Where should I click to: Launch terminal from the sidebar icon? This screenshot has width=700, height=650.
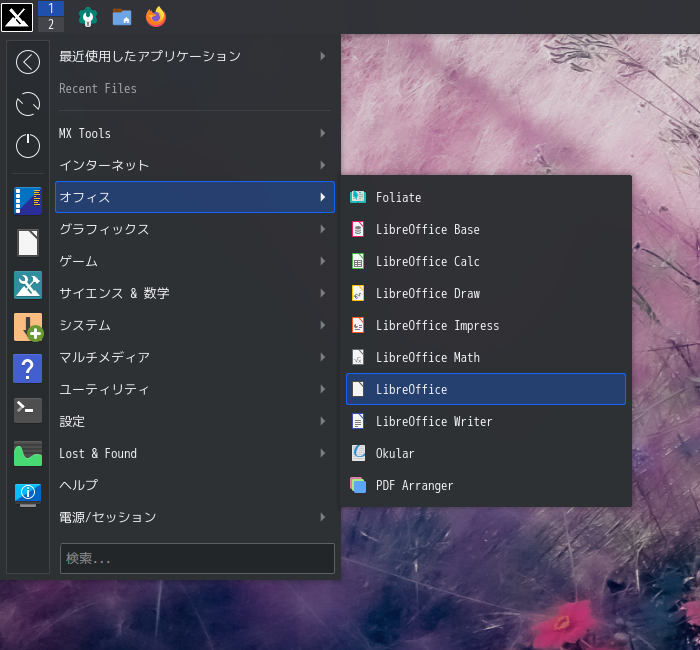point(28,410)
